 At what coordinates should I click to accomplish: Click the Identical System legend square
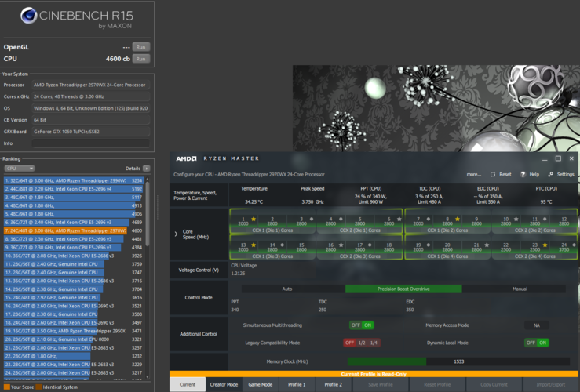point(38,387)
